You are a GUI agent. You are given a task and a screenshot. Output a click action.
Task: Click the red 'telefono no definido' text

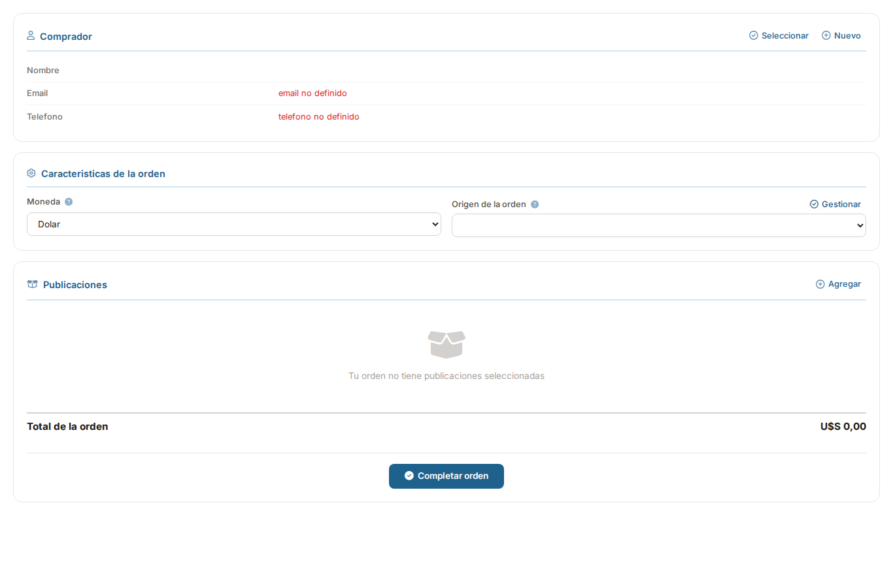(318, 117)
